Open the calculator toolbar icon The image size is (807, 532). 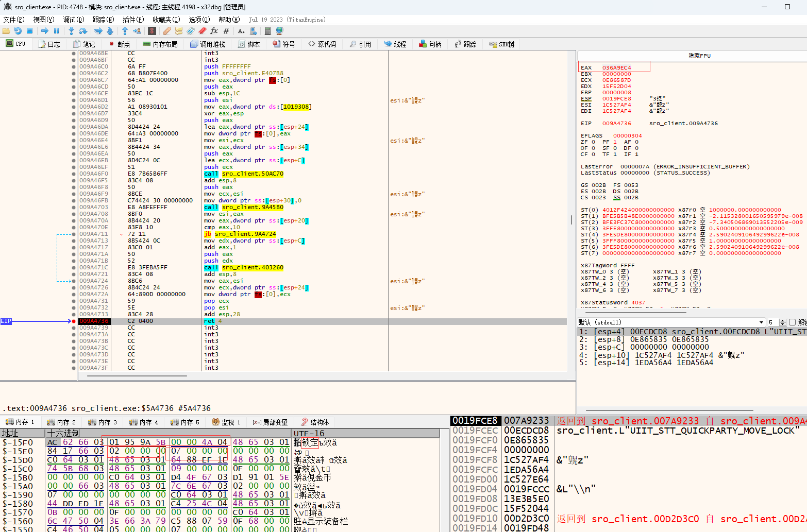tap(268, 31)
